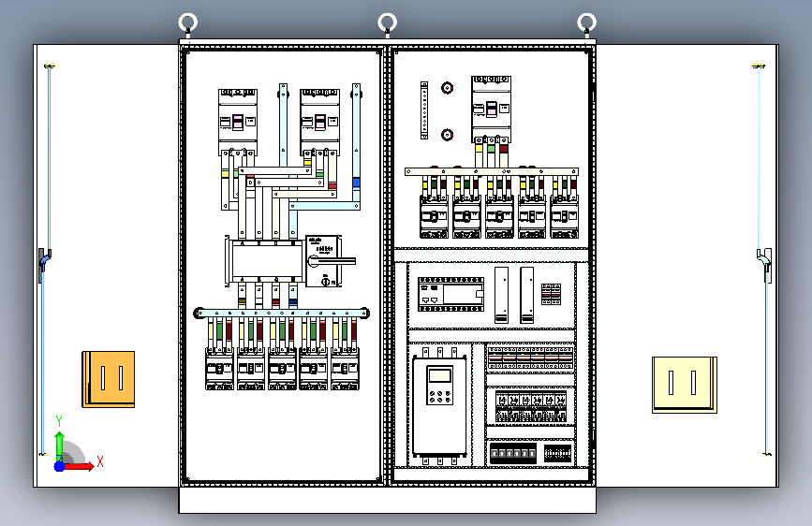Select the rightmost feeder breaker in right compartment

pos(565,216)
